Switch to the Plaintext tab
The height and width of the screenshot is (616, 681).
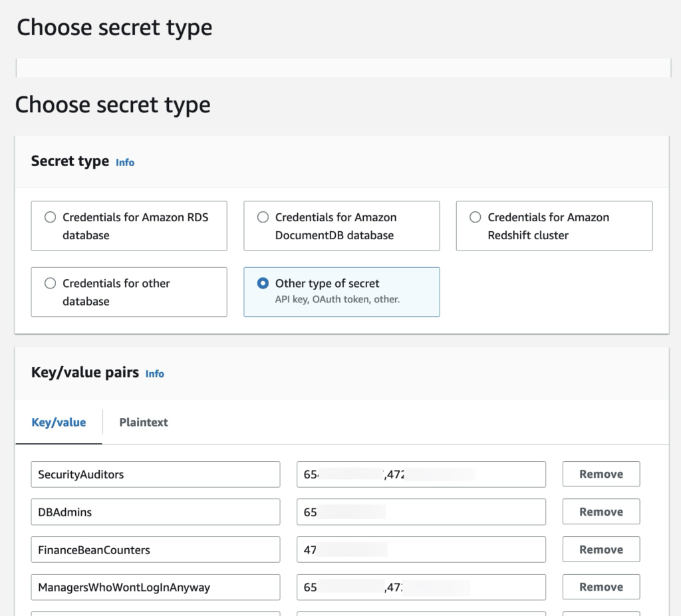(x=144, y=423)
